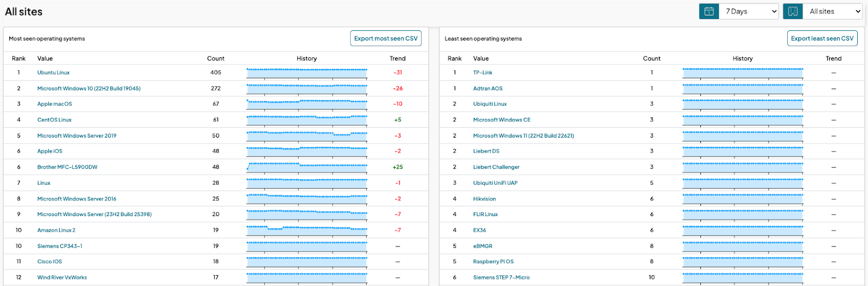Click the +5 trend for CentOS Linux

(398, 120)
